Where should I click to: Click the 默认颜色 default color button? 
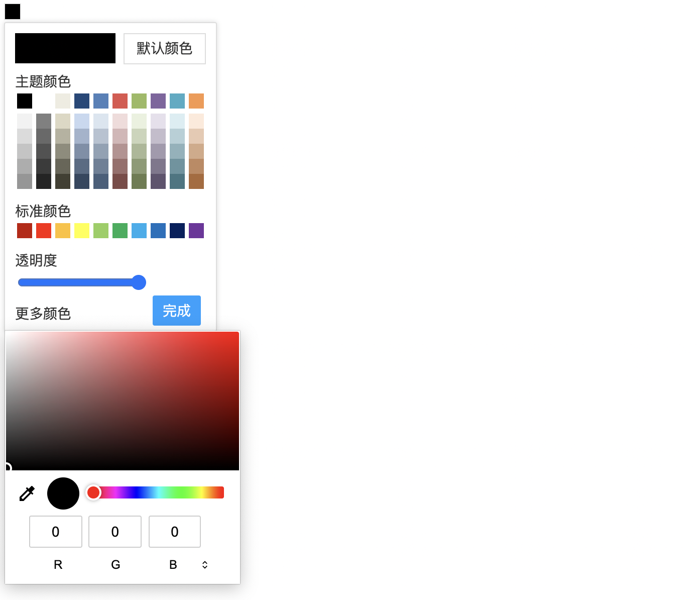[x=165, y=49]
